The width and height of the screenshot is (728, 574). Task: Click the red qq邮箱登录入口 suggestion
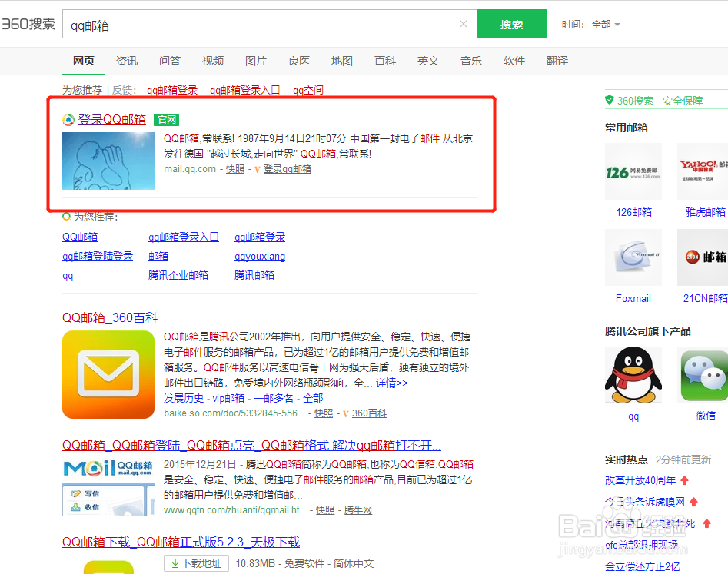(x=245, y=90)
